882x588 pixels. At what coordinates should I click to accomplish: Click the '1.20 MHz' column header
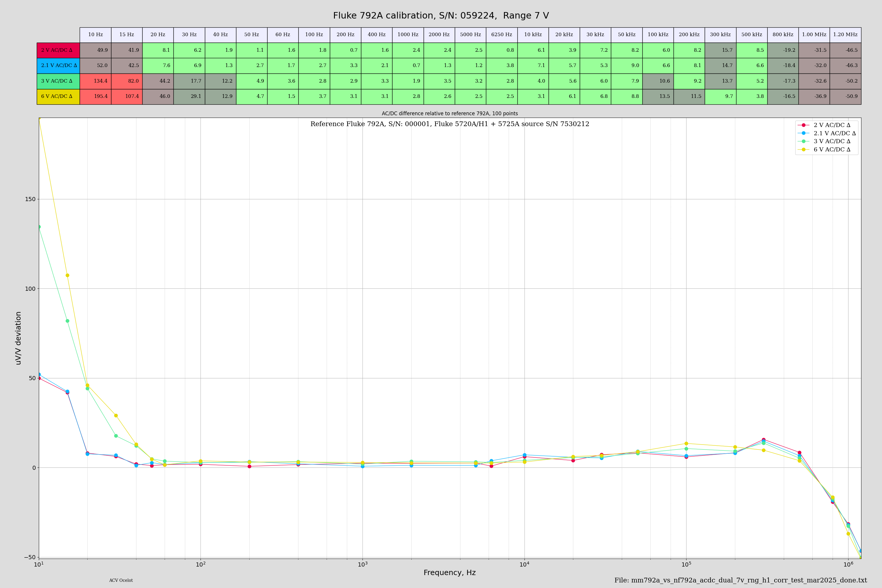coord(846,35)
